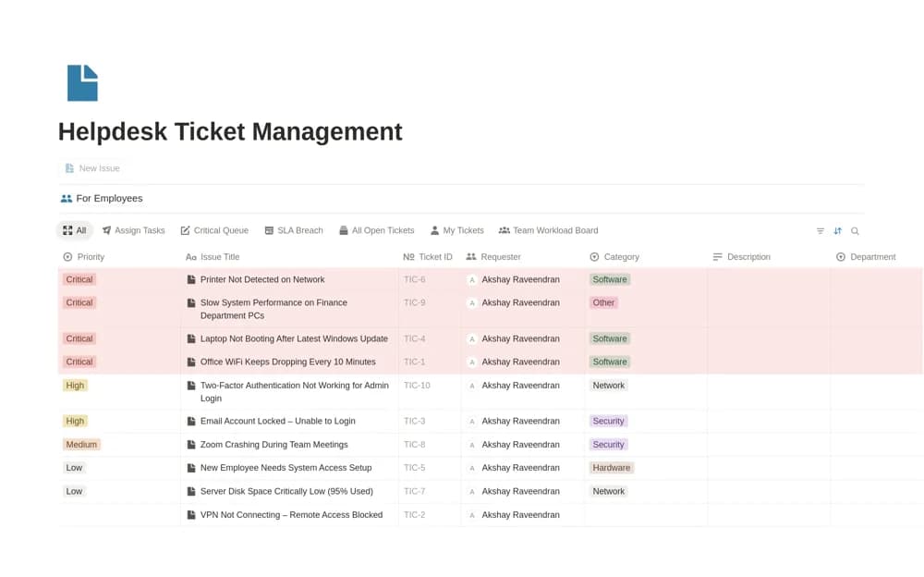
Task: Click requester avatar in TIC-4 row
Action: (x=471, y=339)
